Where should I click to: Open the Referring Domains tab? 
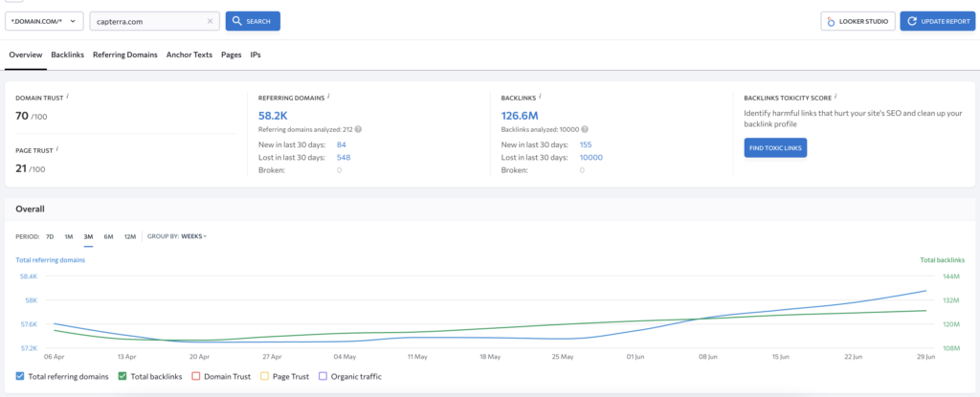click(125, 55)
